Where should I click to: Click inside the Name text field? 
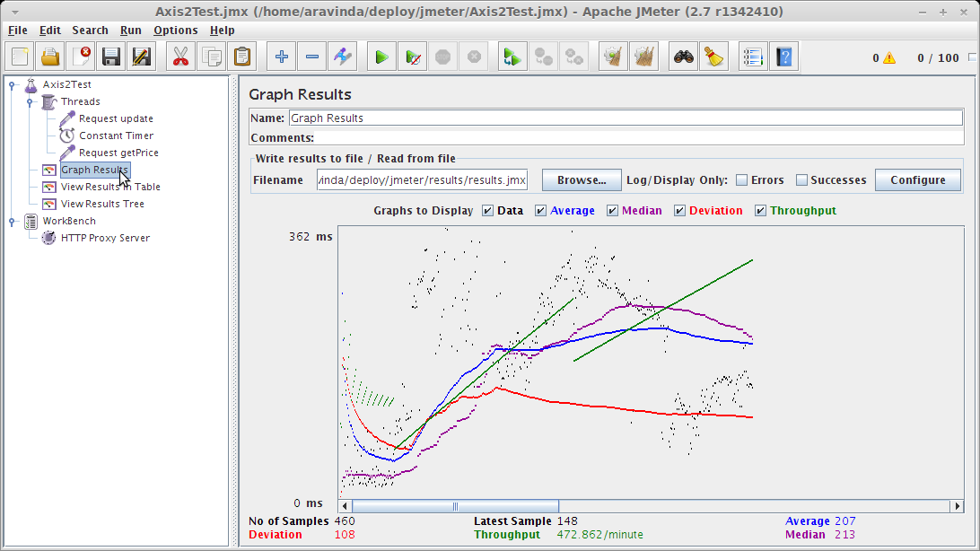click(538, 118)
